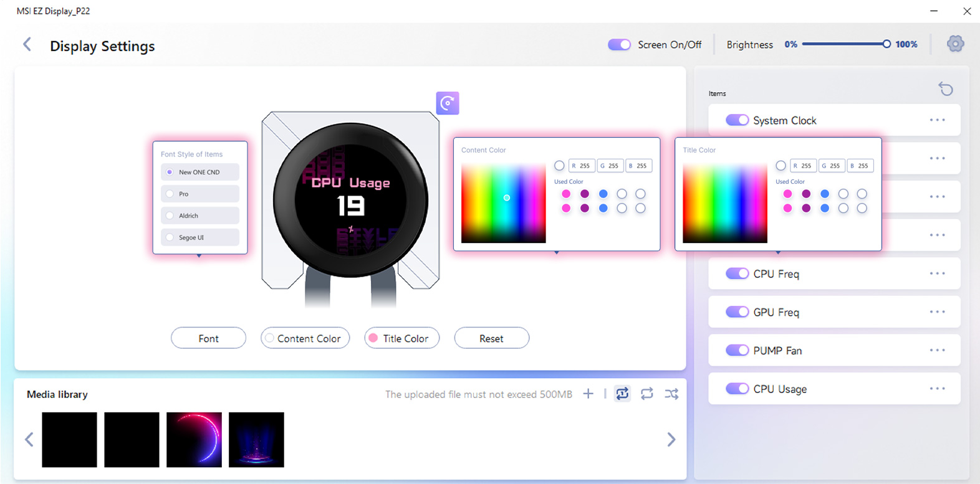Disable the CPU Freq toggle
The image size is (980, 484).
point(737,273)
